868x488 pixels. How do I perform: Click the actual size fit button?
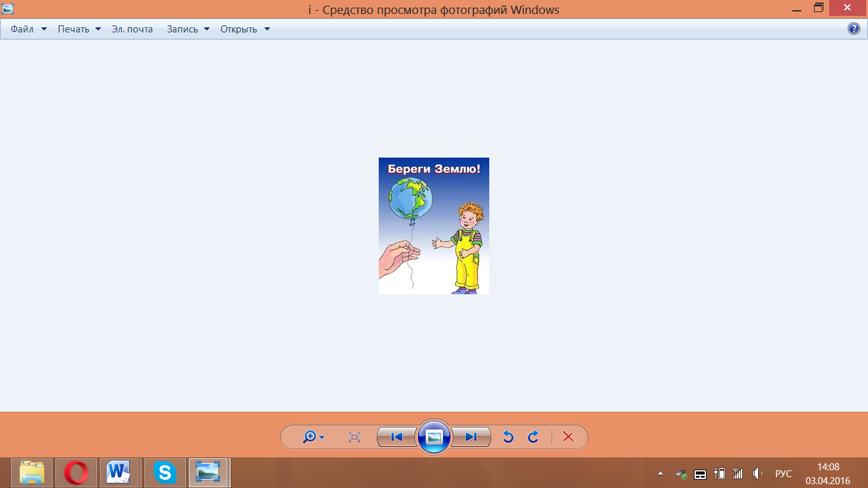click(355, 437)
